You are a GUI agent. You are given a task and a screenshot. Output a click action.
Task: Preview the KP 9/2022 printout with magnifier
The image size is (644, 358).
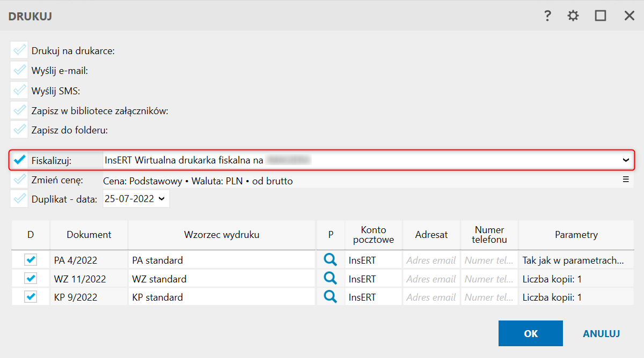tap(330, 297)
